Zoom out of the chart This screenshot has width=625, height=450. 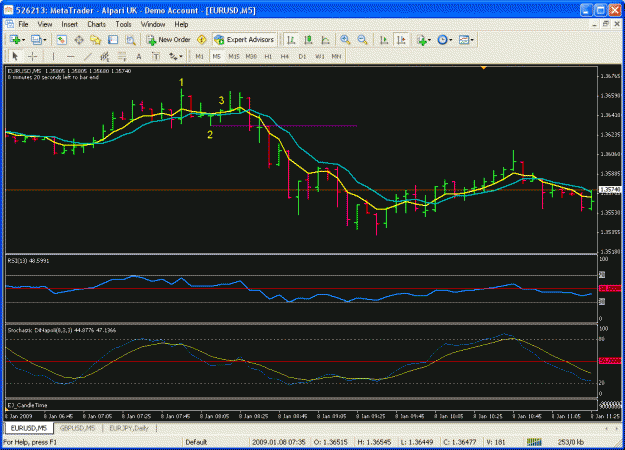(362, 39)
